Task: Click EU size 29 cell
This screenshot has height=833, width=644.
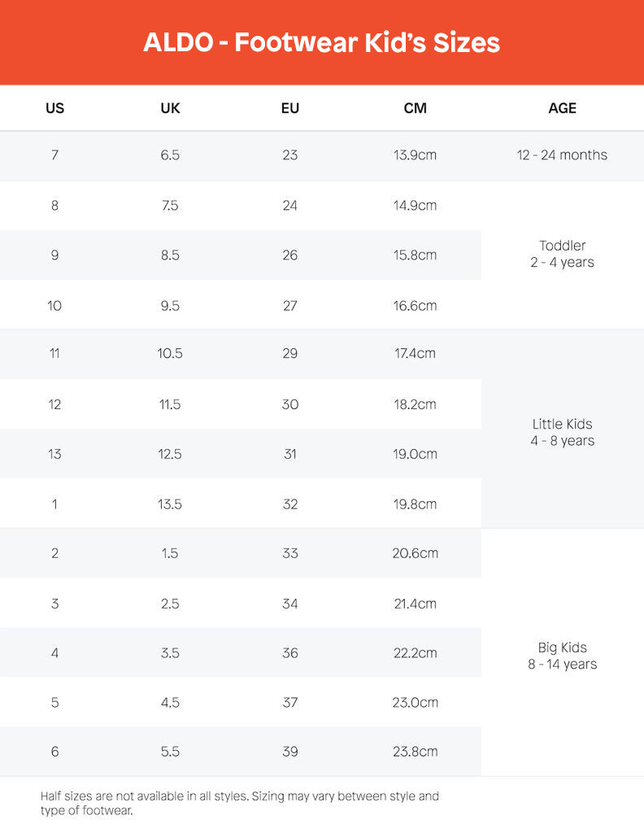Action: 290,354
